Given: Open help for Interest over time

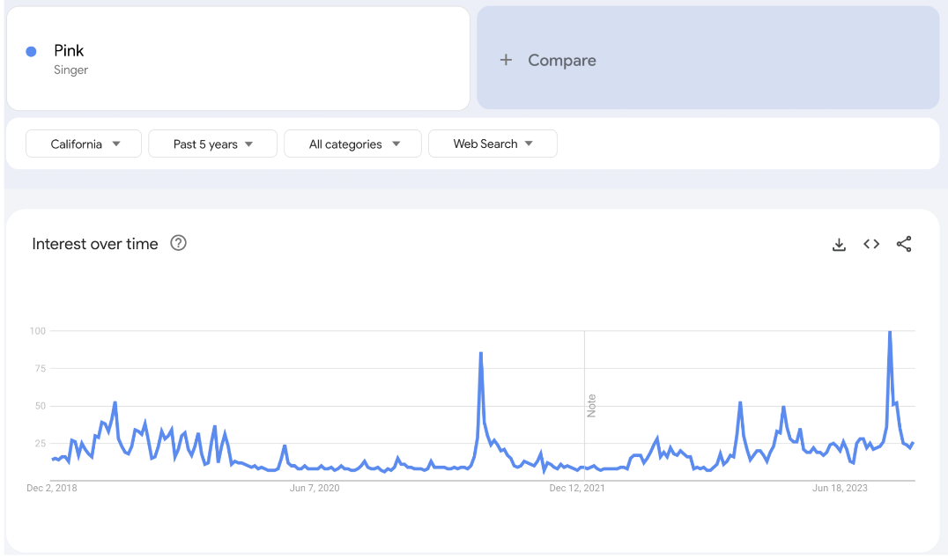Looking at the screenshot, I should (x=178, y=244).
